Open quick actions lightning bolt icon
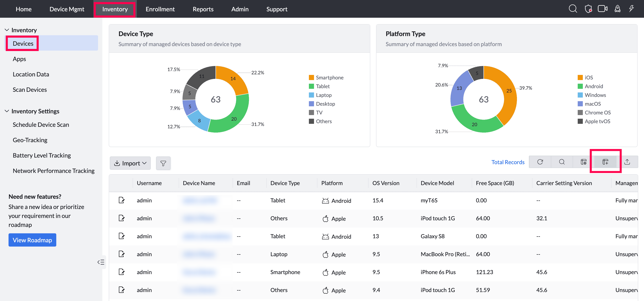The width and height of the screenshot is (644, 301). [631, 9]
